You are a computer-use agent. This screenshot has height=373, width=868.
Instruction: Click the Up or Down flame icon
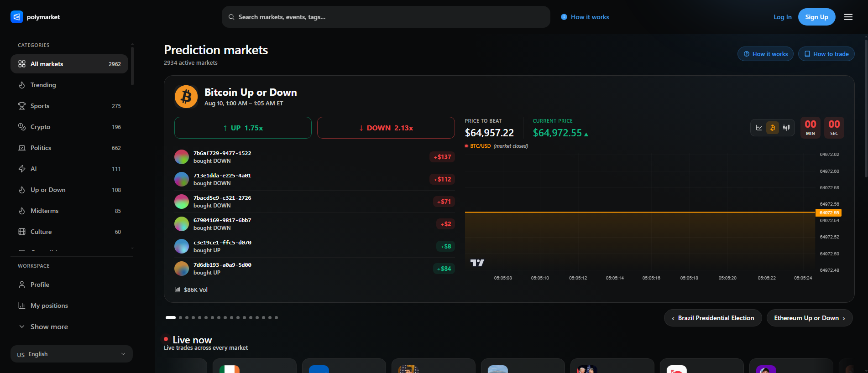point(22,190)
